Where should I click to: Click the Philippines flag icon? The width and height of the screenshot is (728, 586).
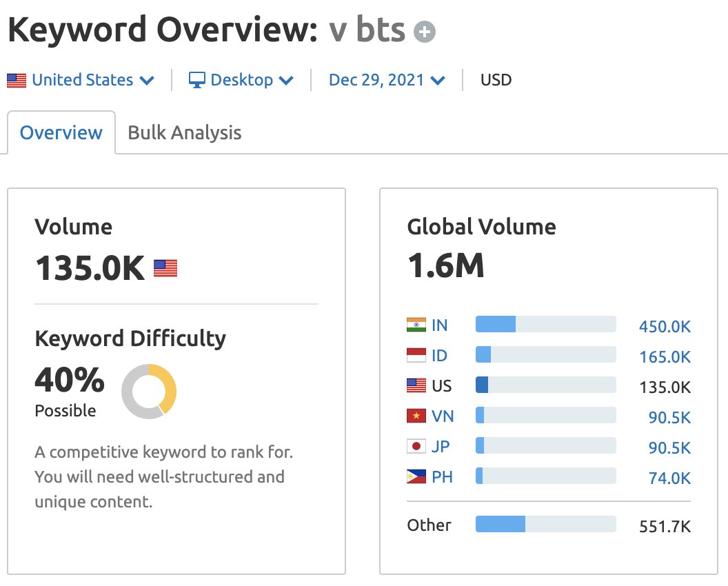[416, 476]
